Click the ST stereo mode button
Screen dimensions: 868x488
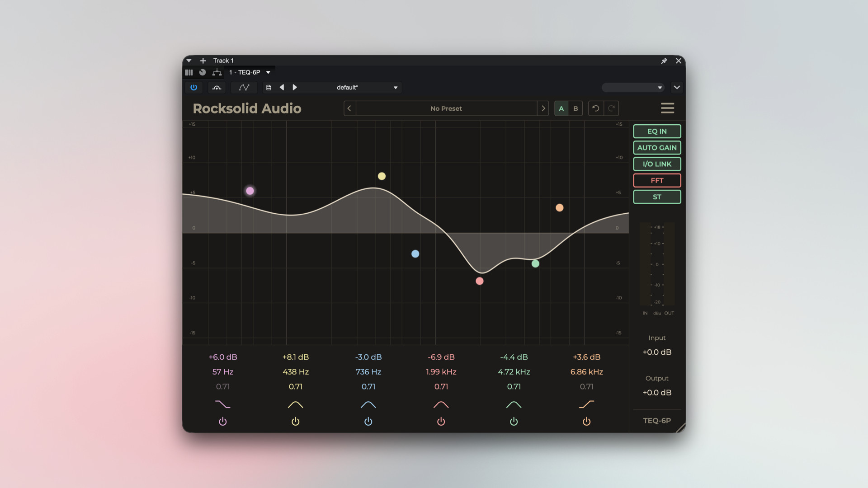point(657,197)
